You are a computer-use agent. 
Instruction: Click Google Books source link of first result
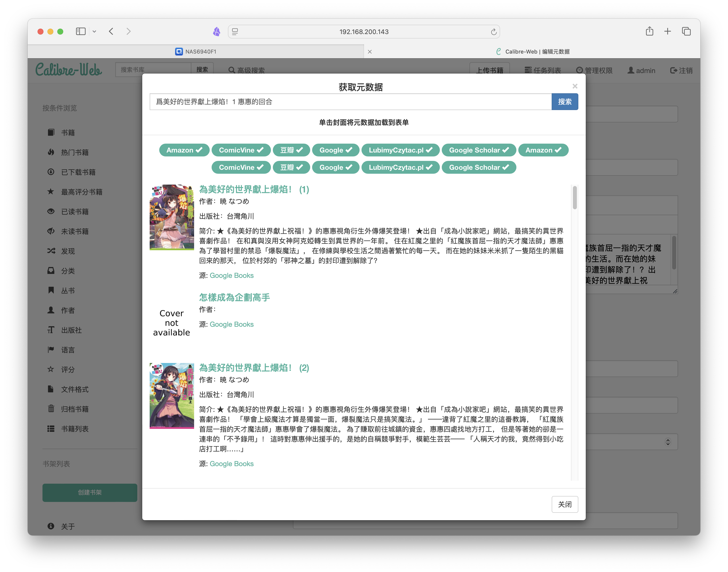coord(232,275)
